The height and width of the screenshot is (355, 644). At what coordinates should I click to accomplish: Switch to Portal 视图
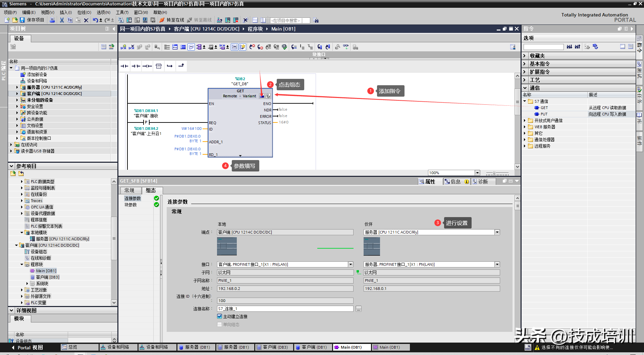[27, 348]
